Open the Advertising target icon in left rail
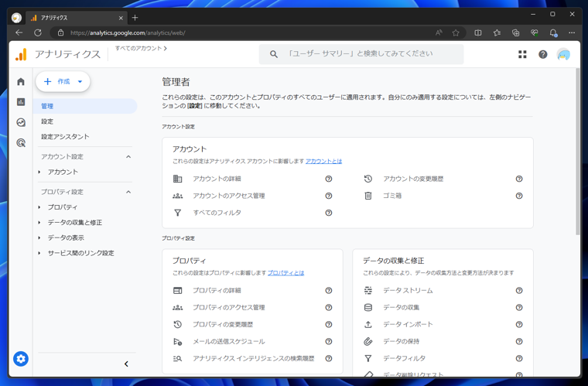Image resolution: width=588 pixels, height=386 pixels. coord(21,143)
